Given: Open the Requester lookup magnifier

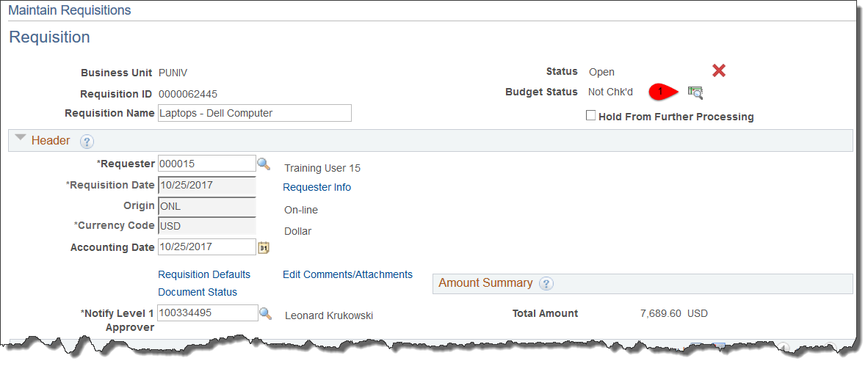Looking at the screenshot, I should pyautogui.click(x=264, y=164).
